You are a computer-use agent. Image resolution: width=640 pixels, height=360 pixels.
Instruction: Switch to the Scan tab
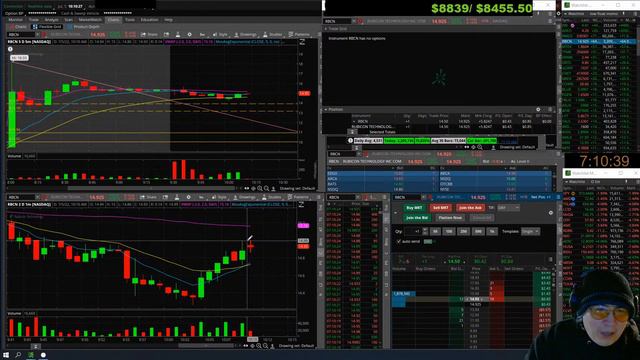(69, 20)
